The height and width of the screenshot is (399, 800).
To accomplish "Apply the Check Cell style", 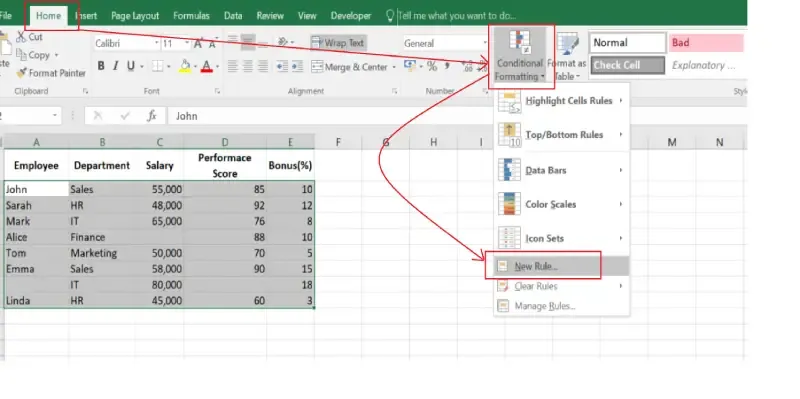I will (628, 65).
